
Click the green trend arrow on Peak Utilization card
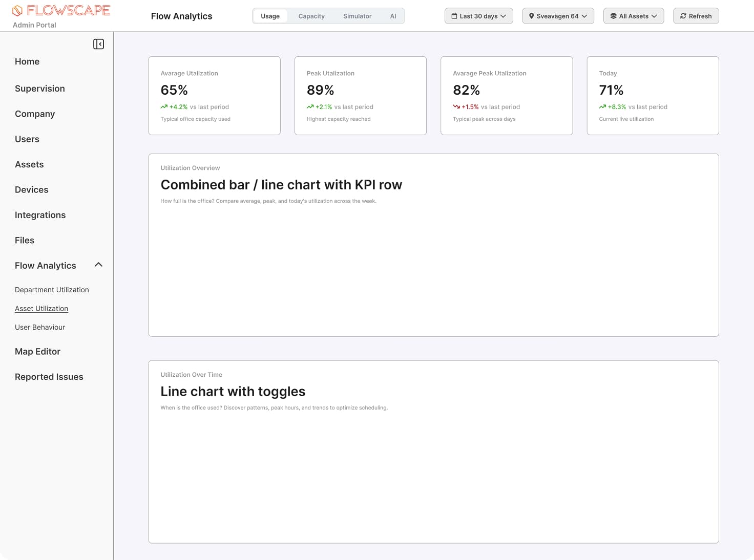tap(309, 106)
